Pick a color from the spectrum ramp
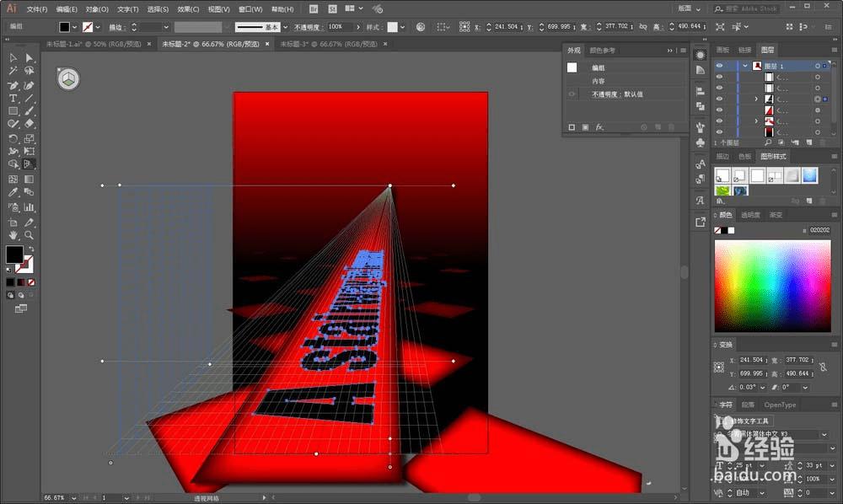 [x=772, y=286]
